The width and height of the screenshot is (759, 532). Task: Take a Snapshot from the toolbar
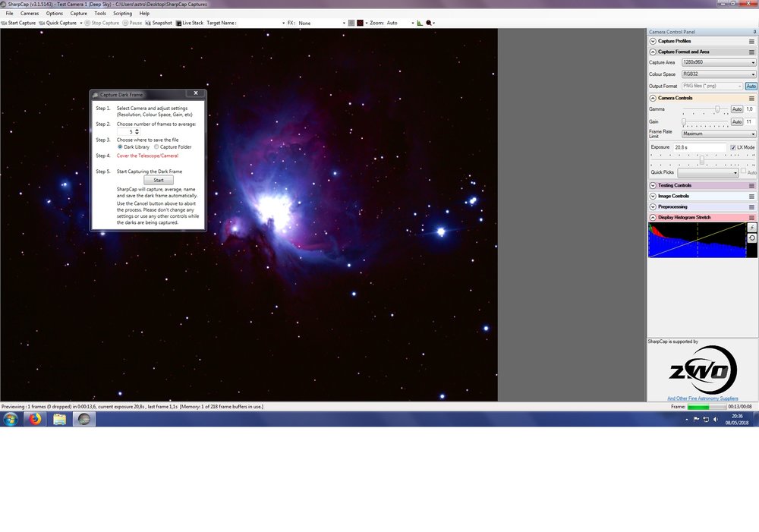(159, 23)
